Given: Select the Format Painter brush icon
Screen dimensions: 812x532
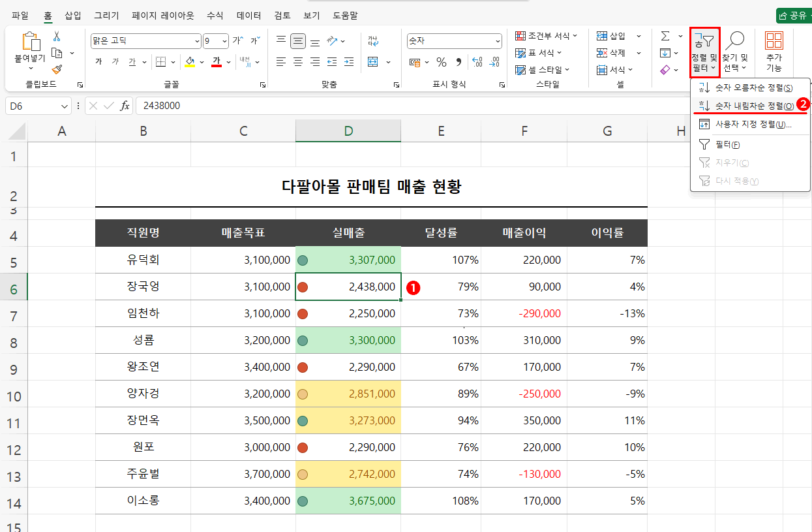Looking at the screenshot, I should click(x=57, y=69).
